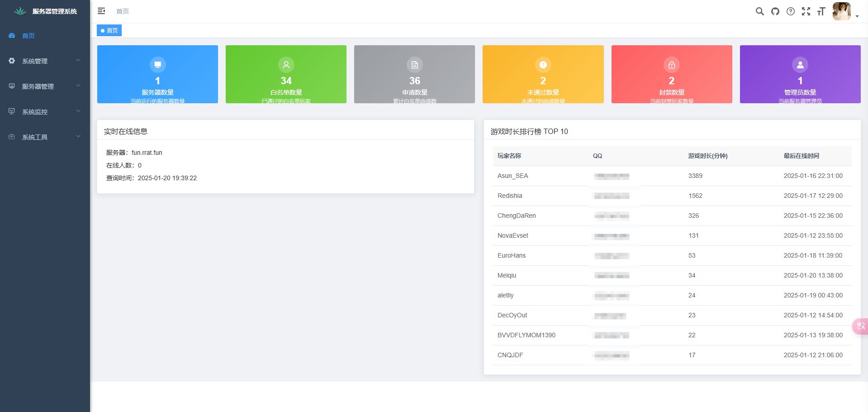This screenshot has height=412, width=868.
Task: Click the 首页 breadcrumb link
Action: point(123,11)
